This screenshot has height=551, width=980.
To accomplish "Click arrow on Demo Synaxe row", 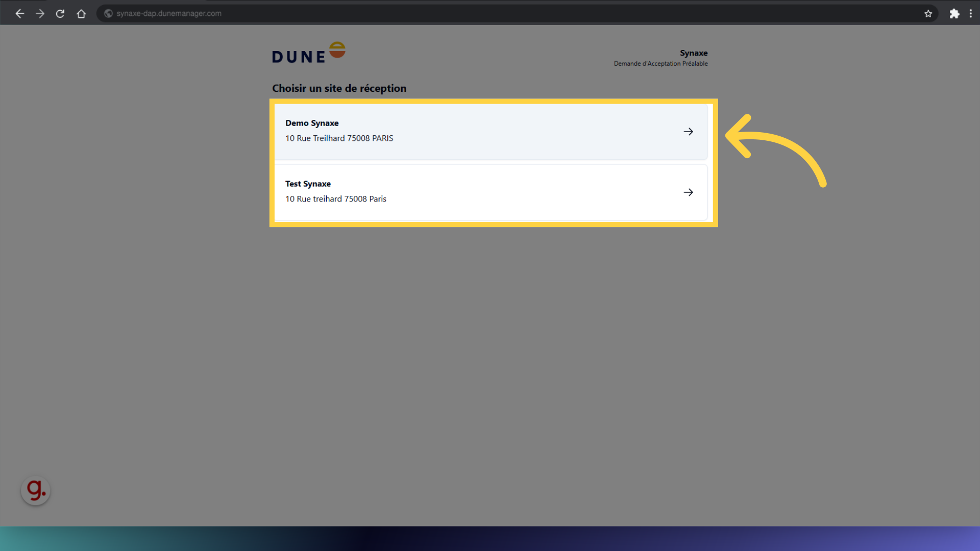I will (688, 132).
